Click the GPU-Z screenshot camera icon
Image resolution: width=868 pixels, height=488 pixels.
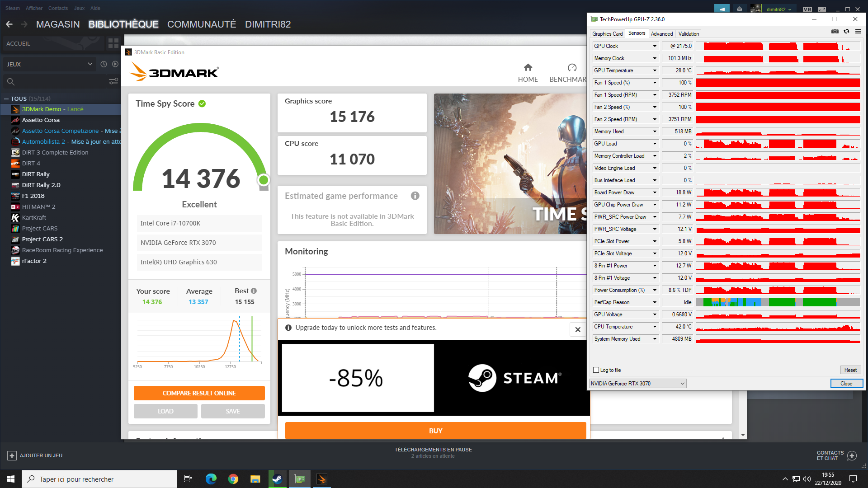835,32
